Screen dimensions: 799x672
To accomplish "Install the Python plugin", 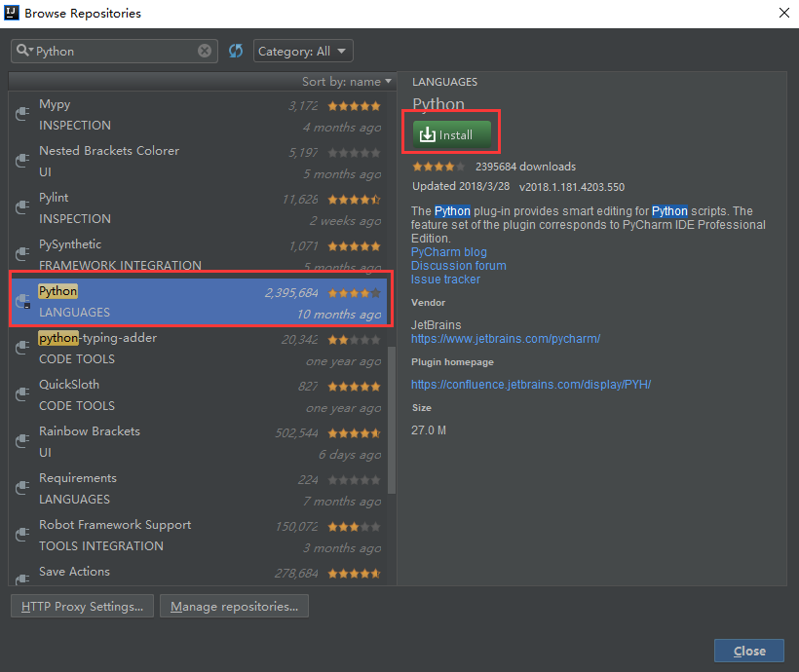I will pos(452,134).
